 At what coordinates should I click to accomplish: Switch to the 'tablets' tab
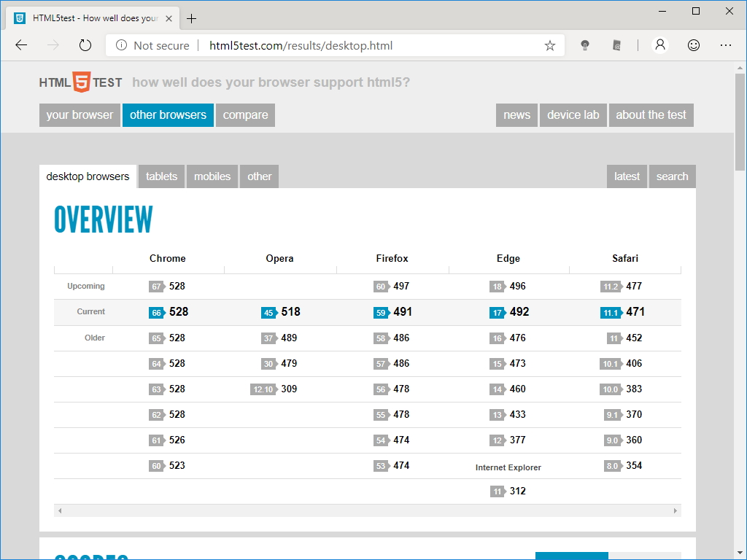pos(161,176)
